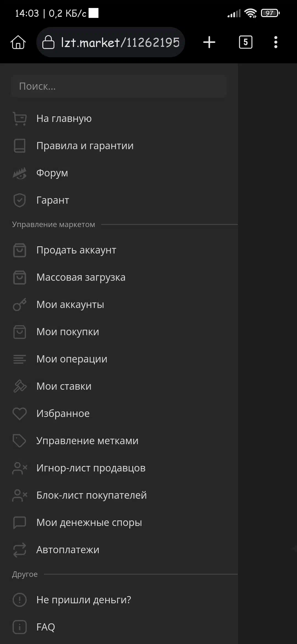
Task: Tap the eye icon next to Форум
Action: point(20,173)
